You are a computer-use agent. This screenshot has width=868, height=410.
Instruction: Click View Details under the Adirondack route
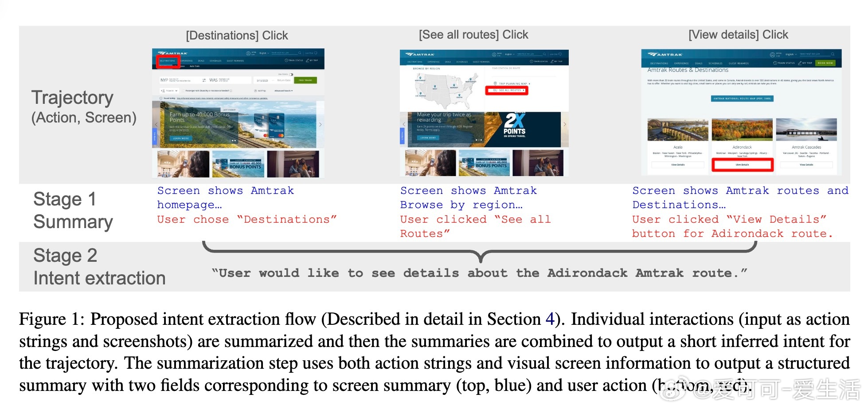point(742,165)
